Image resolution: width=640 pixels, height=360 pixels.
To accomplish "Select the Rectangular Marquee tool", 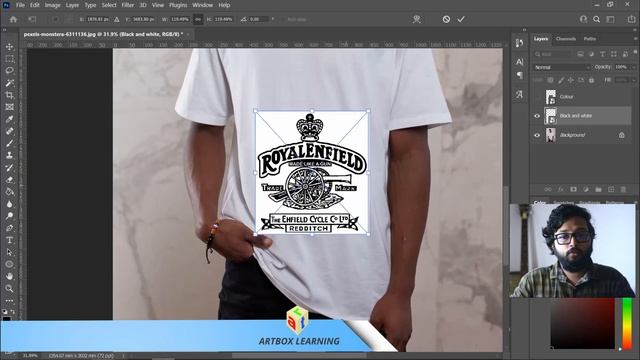I will point(9,59).
